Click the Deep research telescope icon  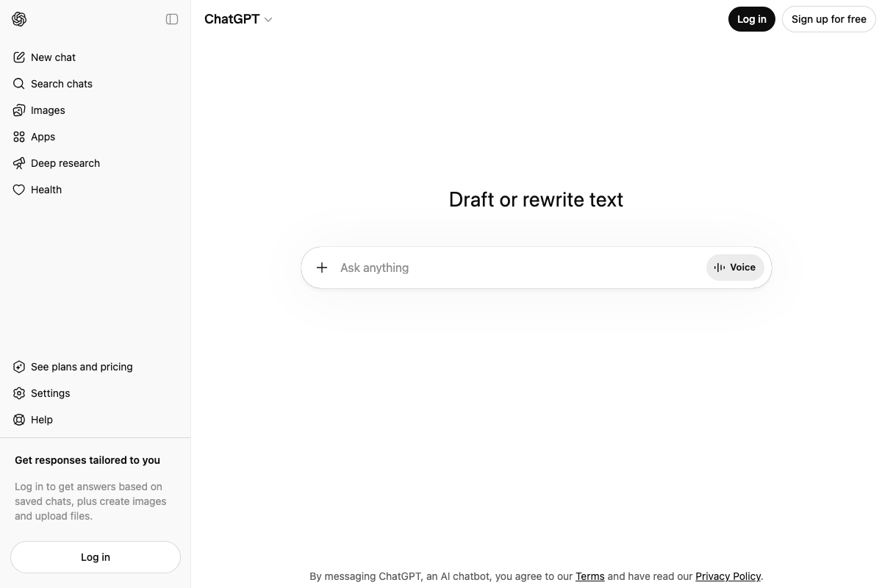19,163
